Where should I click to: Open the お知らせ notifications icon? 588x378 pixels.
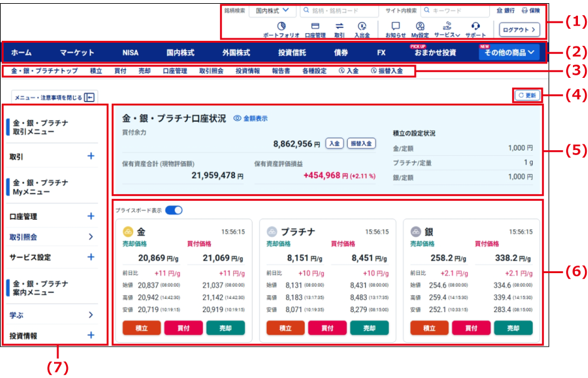point(395,26)
